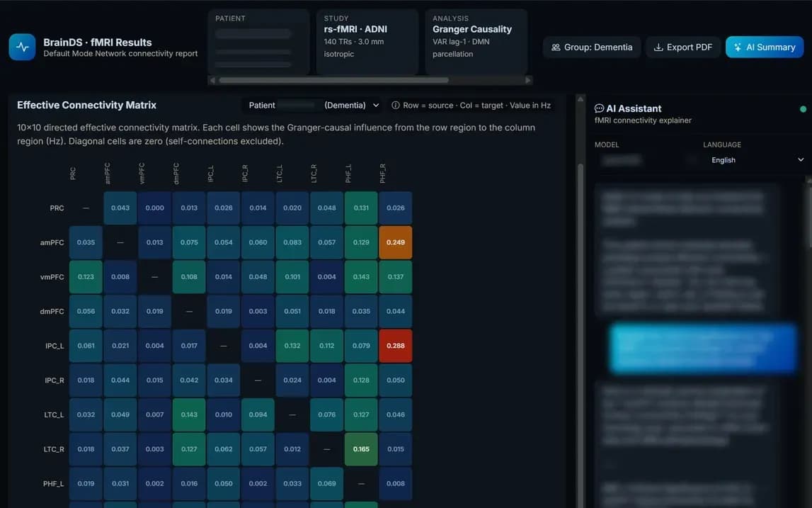Click the dmPFC column header
812x508 pixels.
[176, 173]
